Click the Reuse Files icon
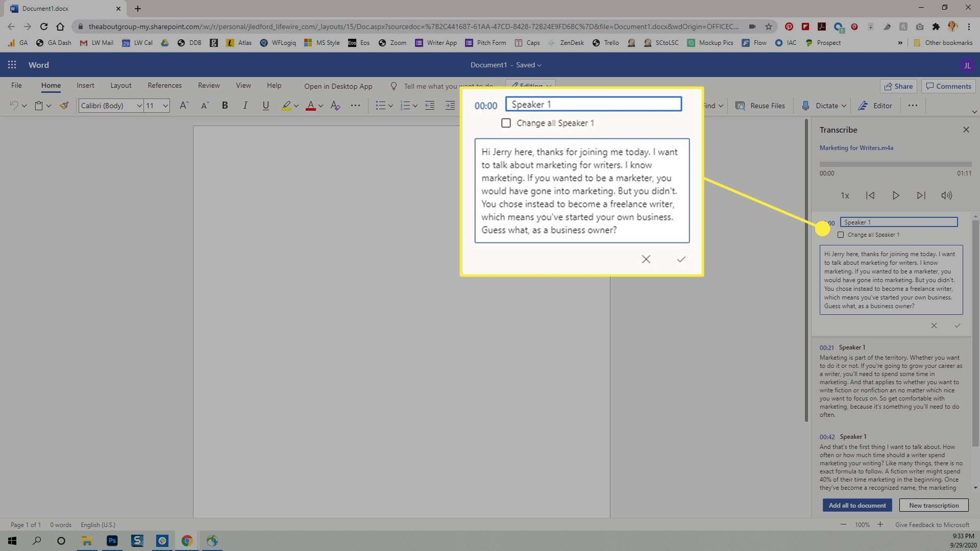 point(740,106)
